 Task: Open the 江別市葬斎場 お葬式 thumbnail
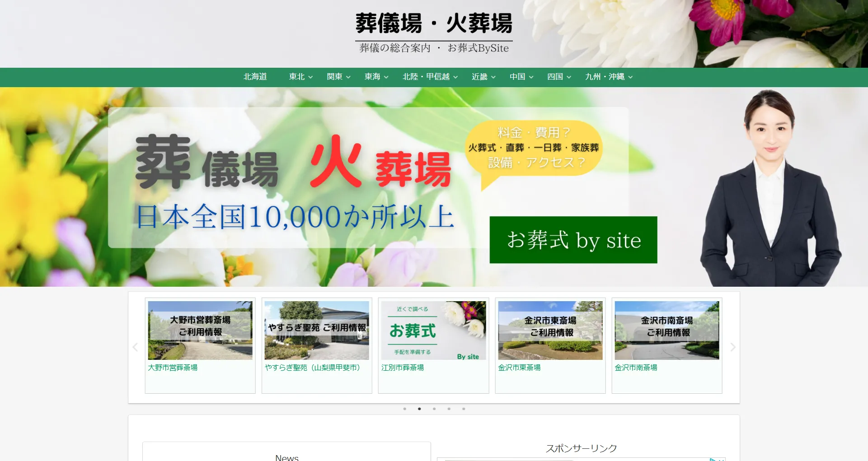click(x=434, y=331)
